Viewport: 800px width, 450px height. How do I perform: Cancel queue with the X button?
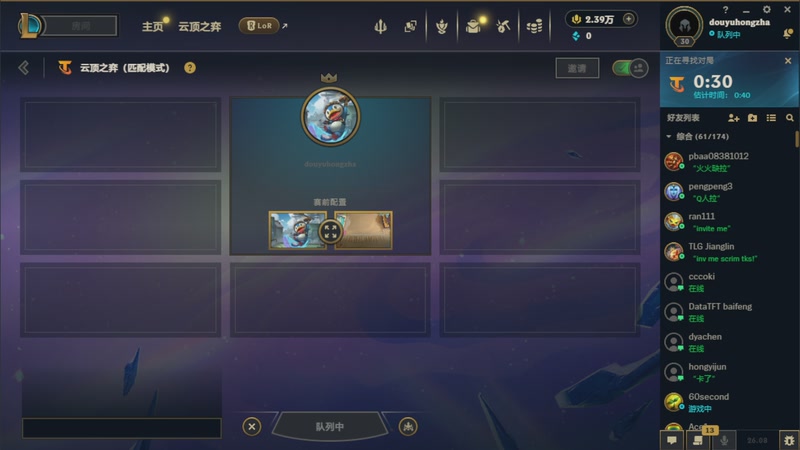coord(252,427)
